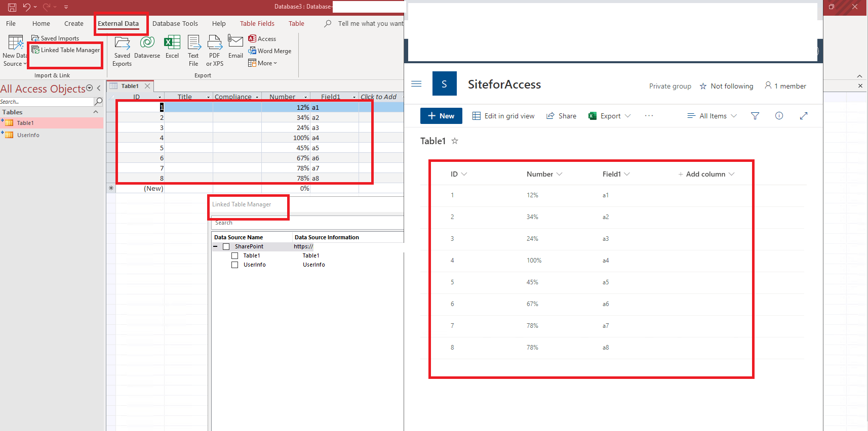The image size is (868, 431).
Task: Switch to the Create tab
Action: (x=74, y=23)
